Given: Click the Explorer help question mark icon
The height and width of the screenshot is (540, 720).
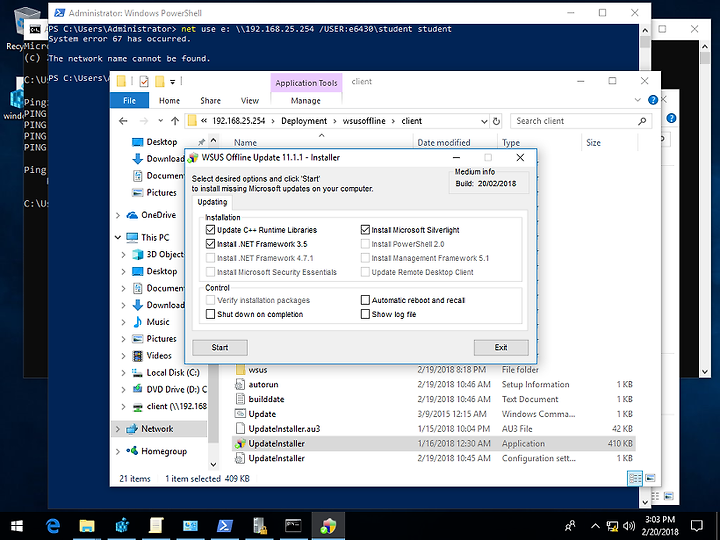Looking at the screenshot, I should pyautogui.click(x=652, y=100).
